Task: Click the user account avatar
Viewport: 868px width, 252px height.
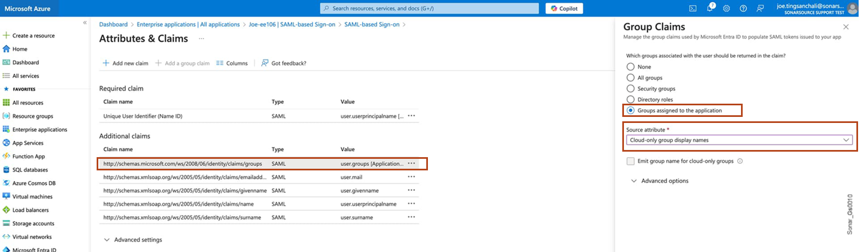Action: tap(853, 8)
